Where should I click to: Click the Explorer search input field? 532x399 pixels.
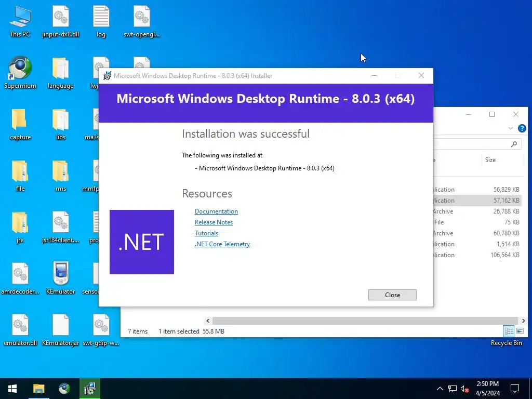point(478,144)
